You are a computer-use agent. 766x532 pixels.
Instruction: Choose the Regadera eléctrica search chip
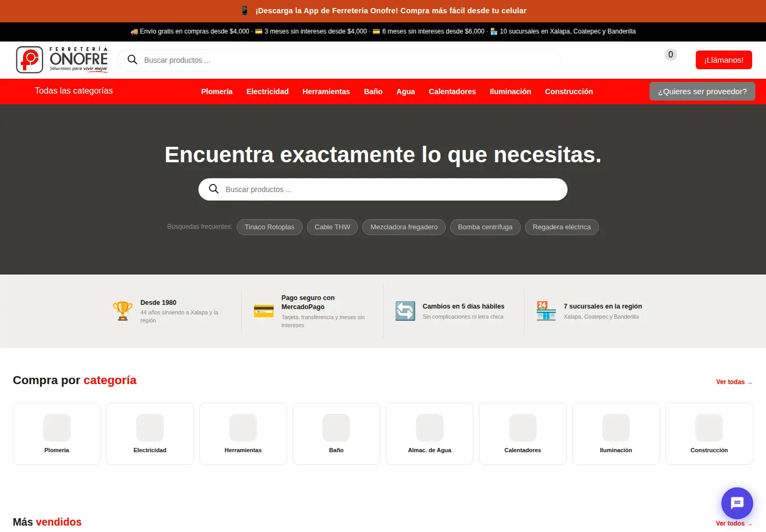(562, 227)
